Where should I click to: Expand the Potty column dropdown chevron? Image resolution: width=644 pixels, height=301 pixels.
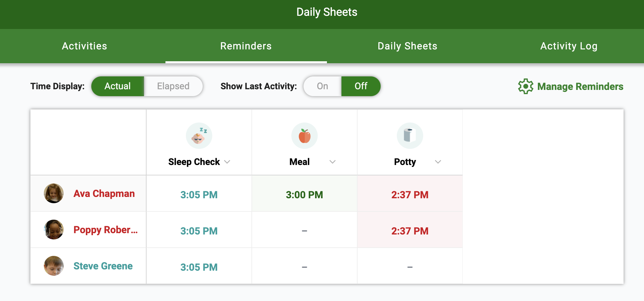[438, 162]
